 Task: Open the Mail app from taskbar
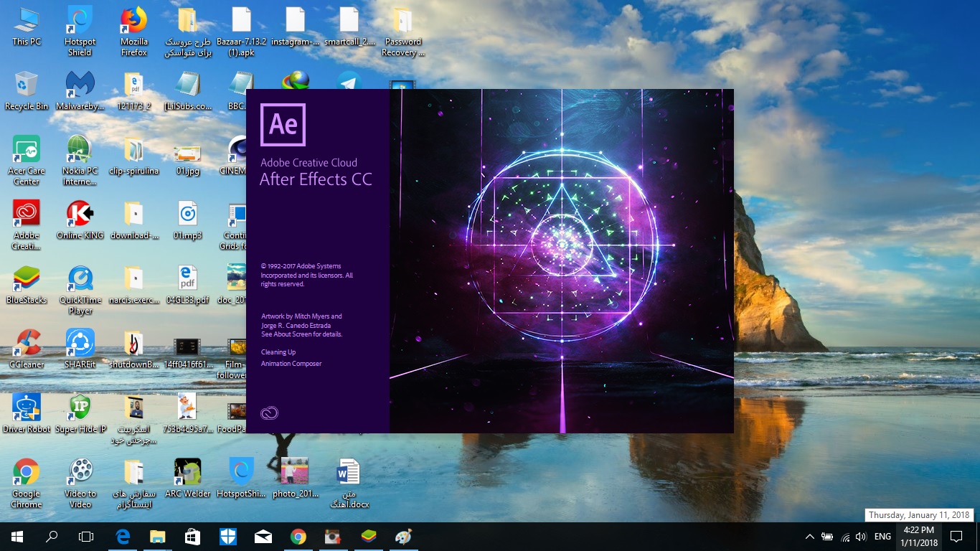point(263,537)
